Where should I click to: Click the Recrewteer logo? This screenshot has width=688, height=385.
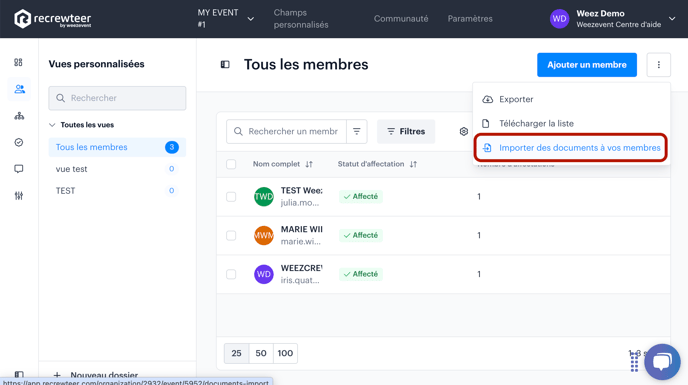point(53,19)
